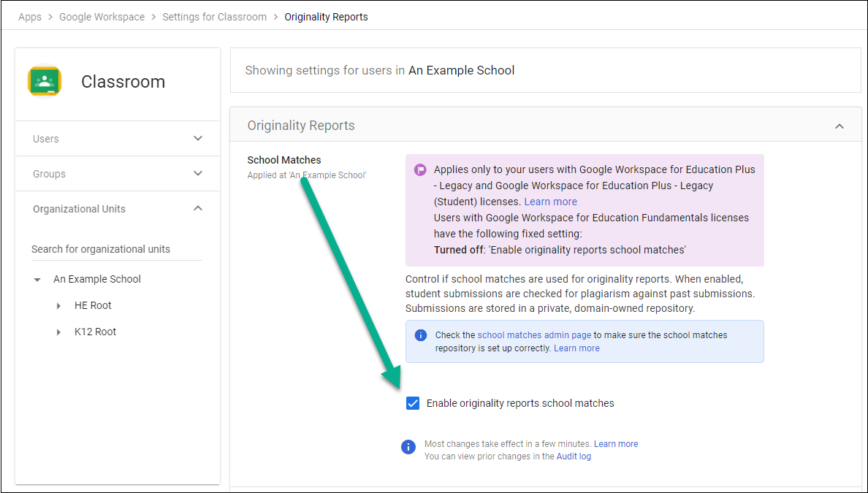Open Learn more link in license notice

551,202
